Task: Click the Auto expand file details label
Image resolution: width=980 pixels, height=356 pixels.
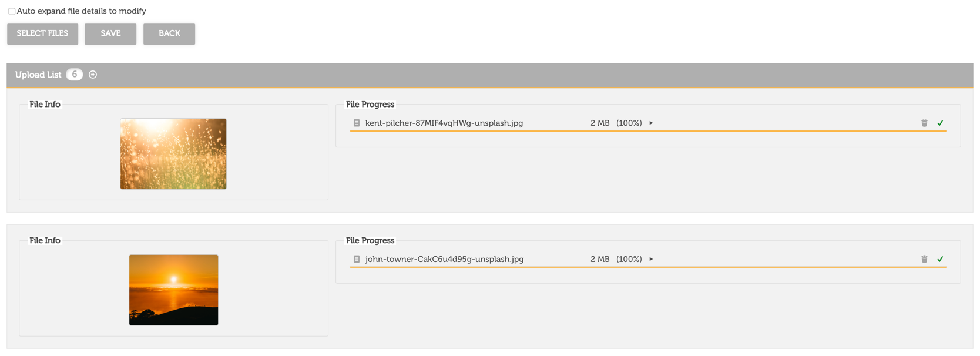Action: (82, 11)
